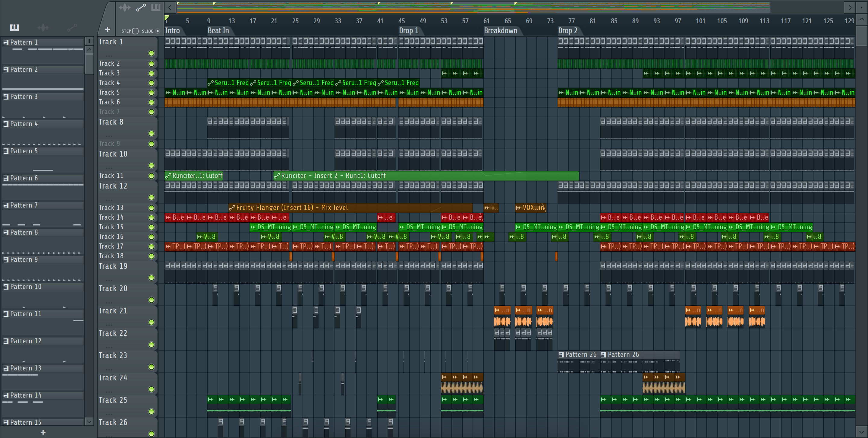Click the up arrow on playlist scrollbar

click(x=862, y=19)
